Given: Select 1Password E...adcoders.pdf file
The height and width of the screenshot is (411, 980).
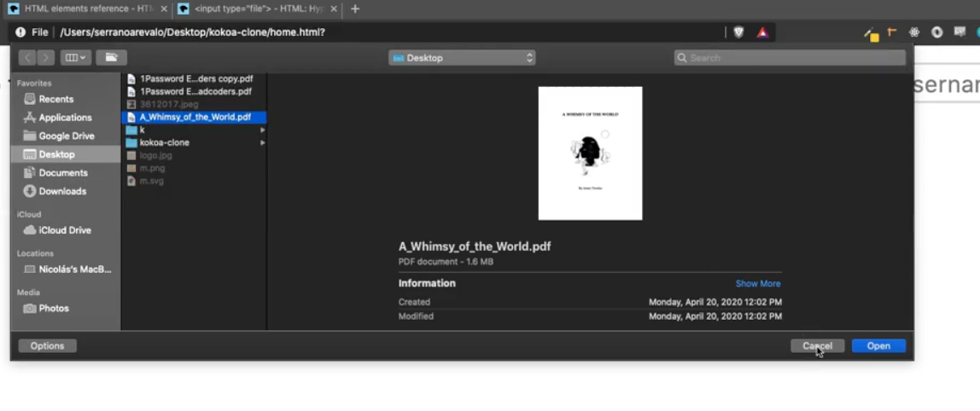Looking at the screenshot, I should [195, 91].
